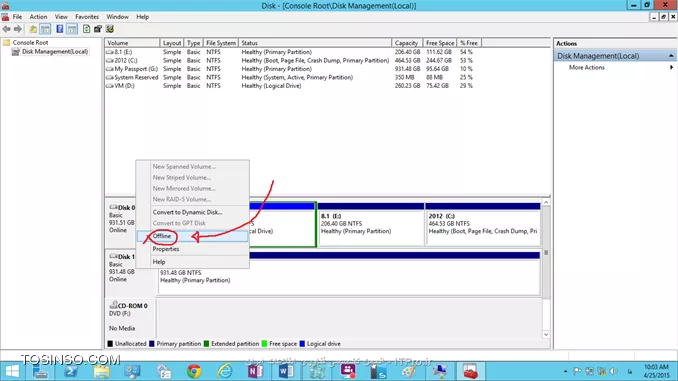
Task: Expand More Actions submenu arrow
Action: point(671,67)
